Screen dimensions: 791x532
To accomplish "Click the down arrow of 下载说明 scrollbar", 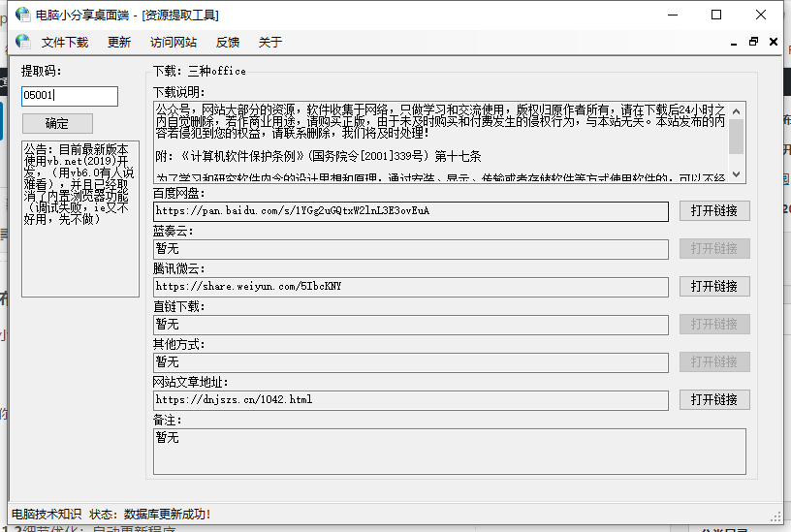I will click(x=737, y=174).
